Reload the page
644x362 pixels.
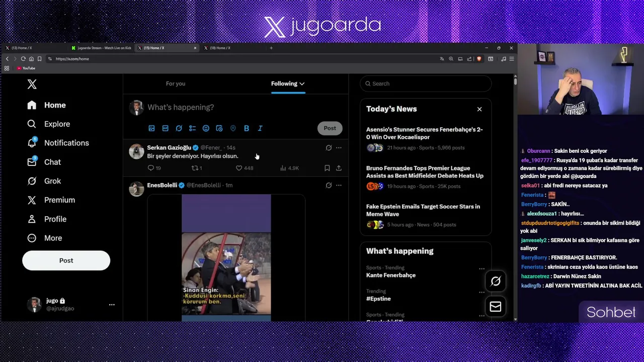[x=23, y=59]
